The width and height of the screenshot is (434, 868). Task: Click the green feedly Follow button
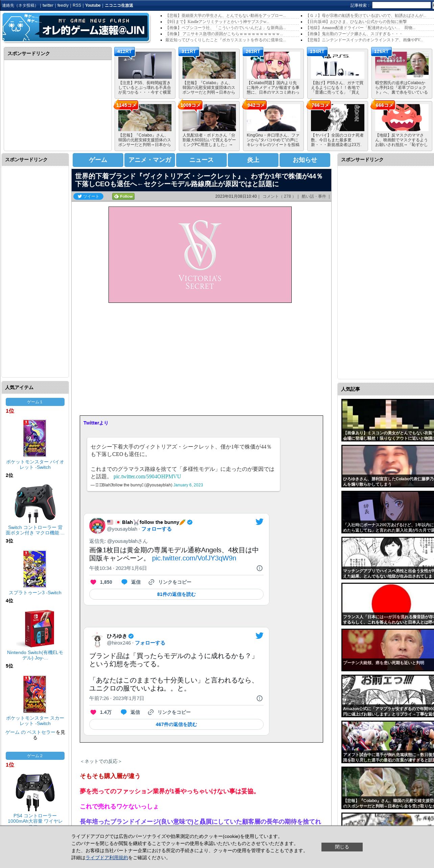click(x=123, y=196)
